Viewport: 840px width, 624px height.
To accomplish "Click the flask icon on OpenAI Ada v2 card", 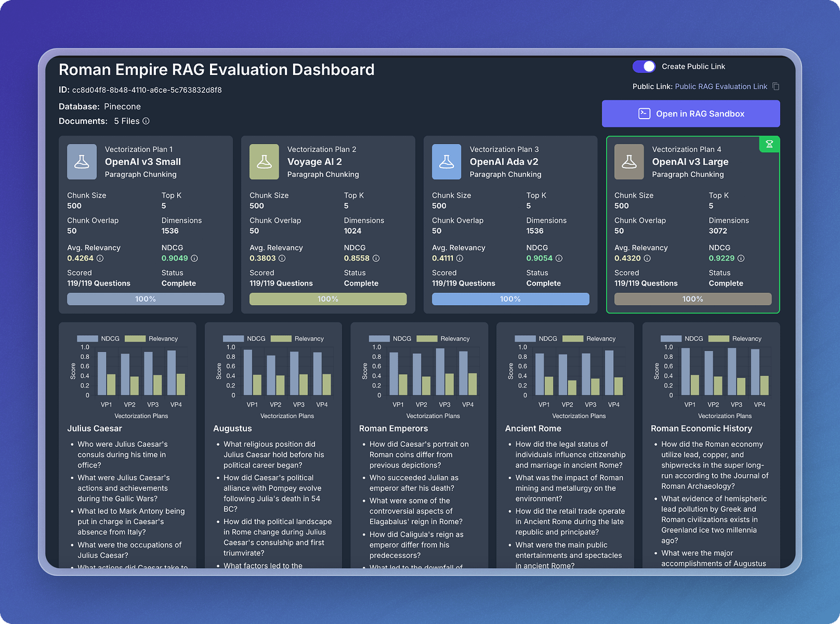I will [447, 162].
